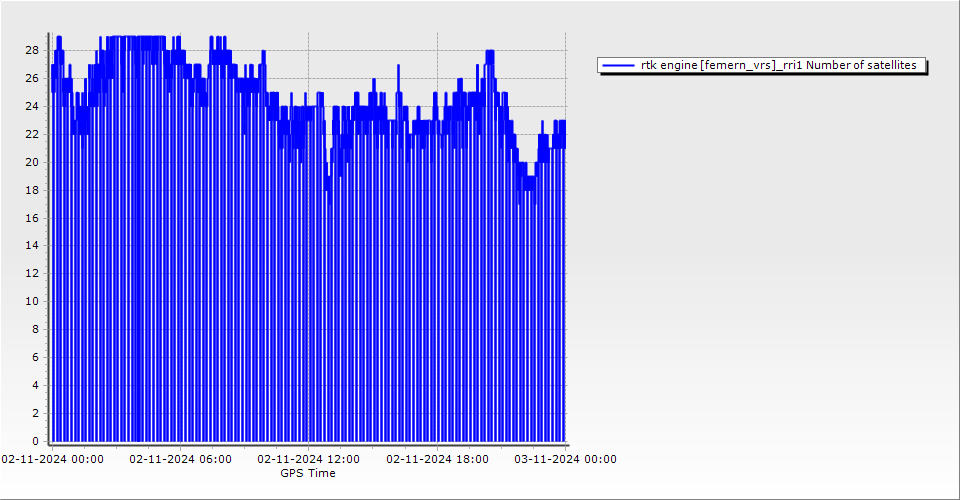Pick the y-axis value 4
The height and width of the screenshot is (500, 960).
tap(35, 385)
